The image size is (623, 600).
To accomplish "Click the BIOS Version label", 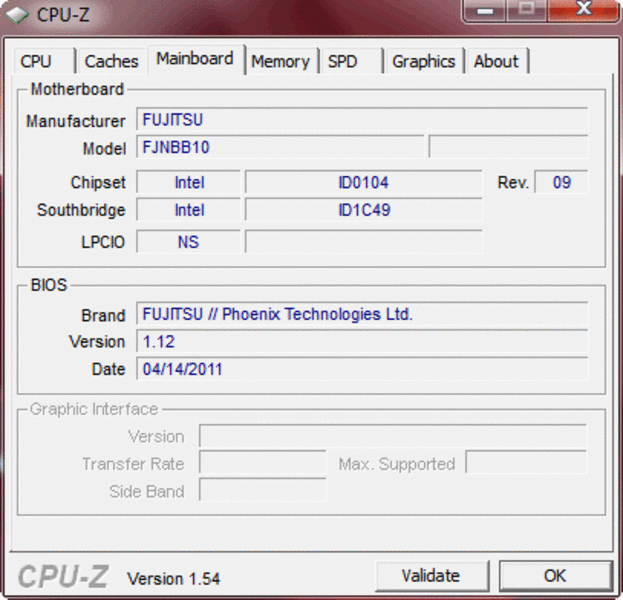I will [97, 341].
